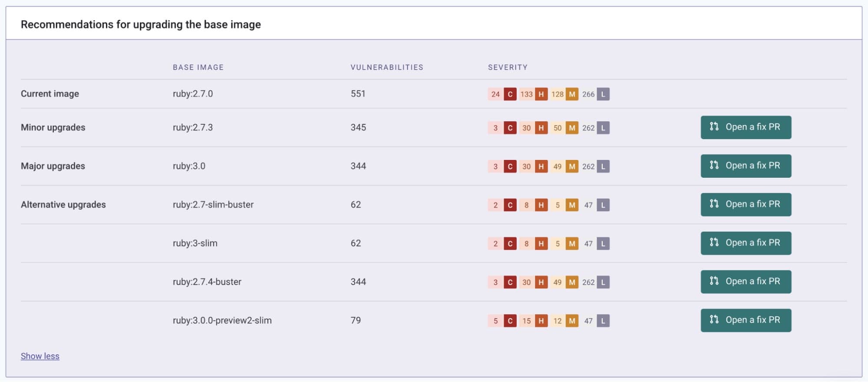Click the 24 critical count for ruby:2.7.0

click(495, 94)
